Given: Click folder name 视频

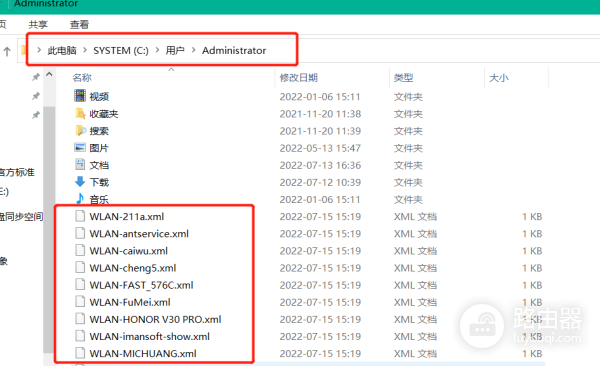Looking at the screenshot, I should 99,97.
